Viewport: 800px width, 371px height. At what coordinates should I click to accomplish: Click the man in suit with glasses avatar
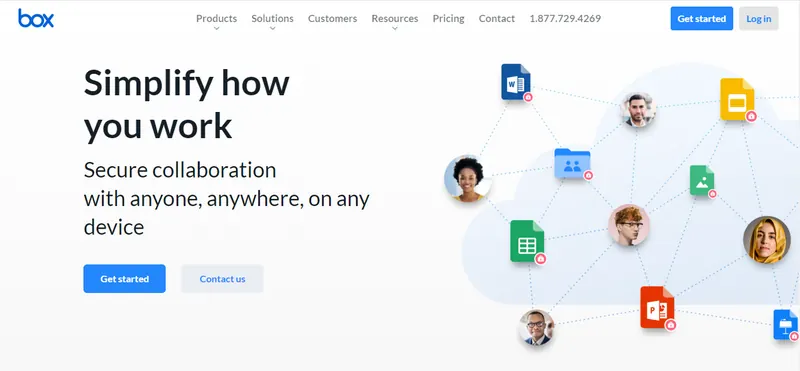(536, 328)
